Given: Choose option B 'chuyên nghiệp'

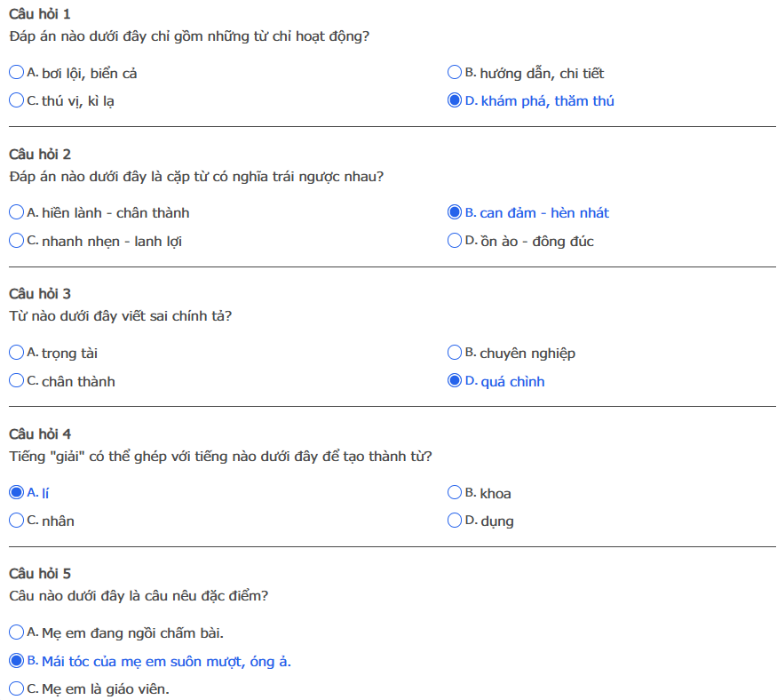Looking at the screenshot, I should click(455, 353).
